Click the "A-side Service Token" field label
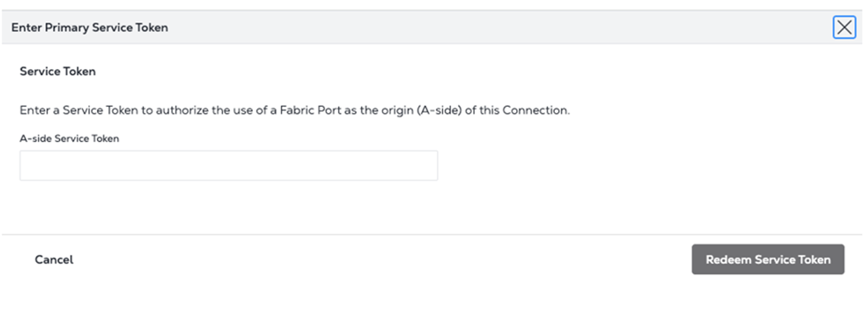Image resolution: width=868 pixels, height=320 pixels. pyautogui.click(x=69, y=138)
